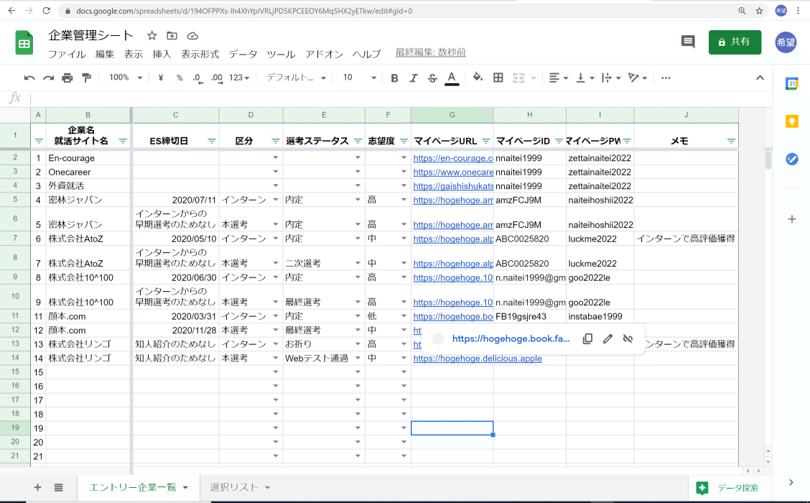The width and height of the screenshot is (810, 503).
Task: Open the zoom 100% dropdown
Action: 126,77
